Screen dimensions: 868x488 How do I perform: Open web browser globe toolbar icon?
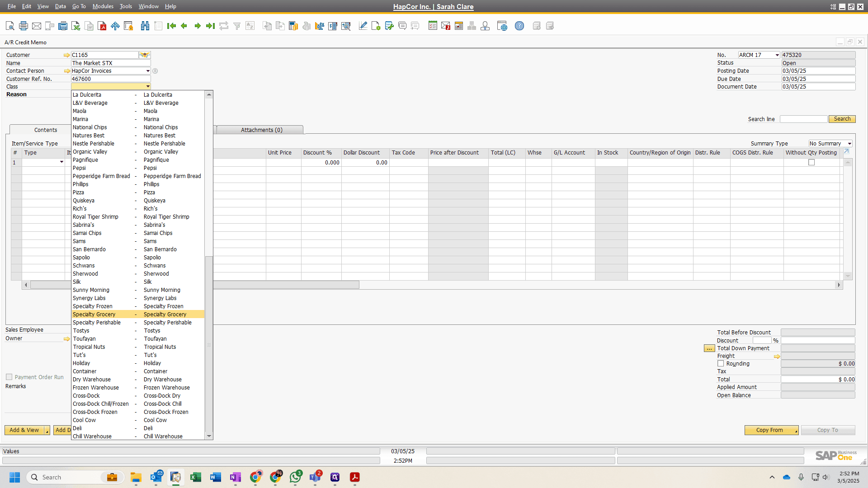pyautogui.click(x=502, y=26)
